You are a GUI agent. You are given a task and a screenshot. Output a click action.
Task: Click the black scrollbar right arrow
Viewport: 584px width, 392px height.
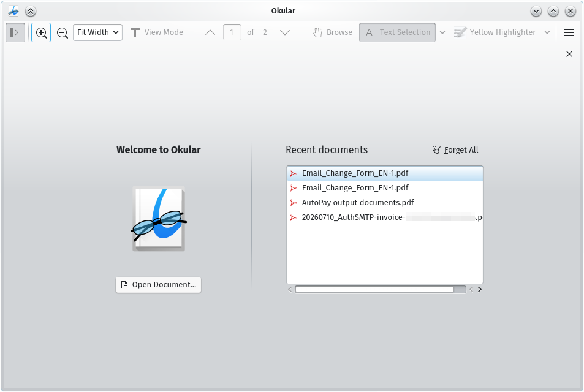(480, 289)
